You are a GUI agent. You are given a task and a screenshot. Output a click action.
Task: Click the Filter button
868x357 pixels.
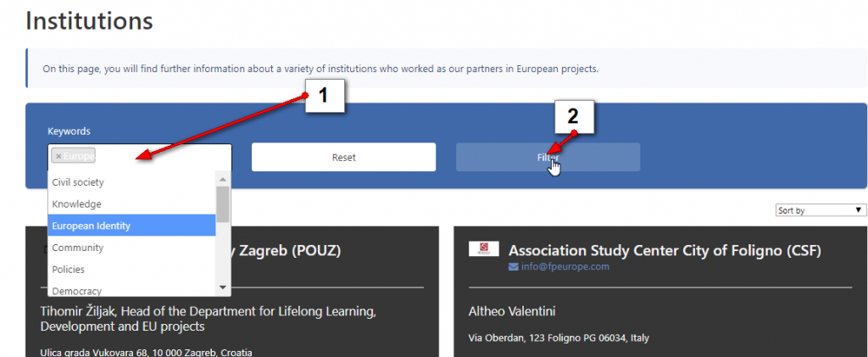pyautogui.click(x=548, y=157)
